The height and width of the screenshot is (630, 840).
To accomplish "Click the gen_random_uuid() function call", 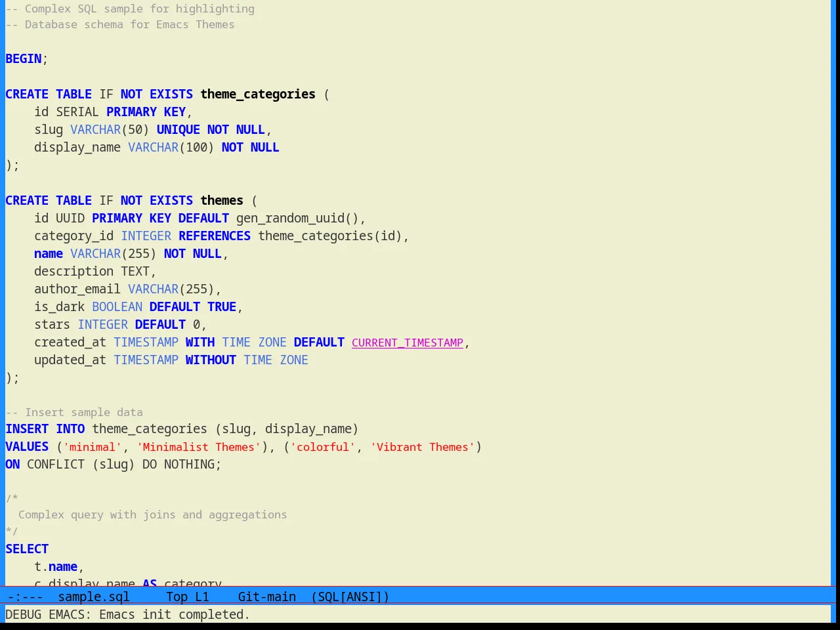I will coord(298,219).
